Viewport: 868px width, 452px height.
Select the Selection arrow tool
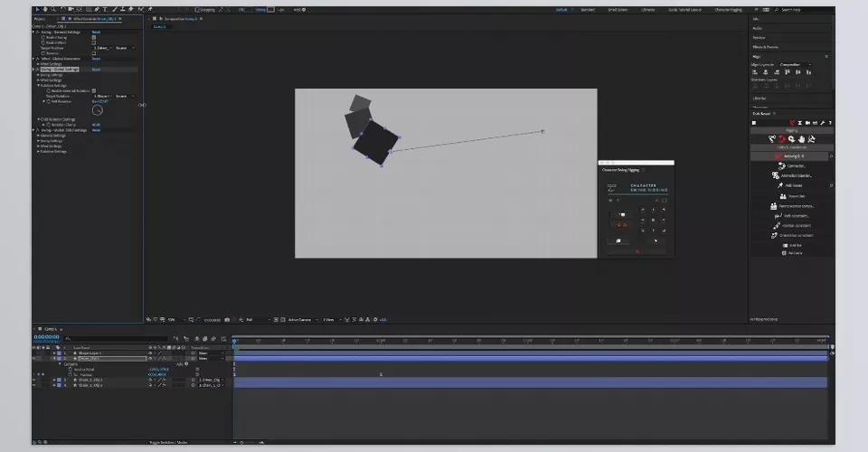coord(38,9)
